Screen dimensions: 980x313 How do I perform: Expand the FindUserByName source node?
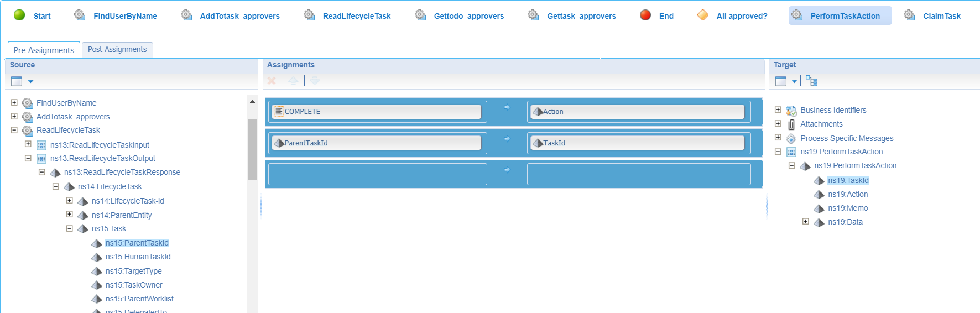pyautogui.click(x=14, y=102)
